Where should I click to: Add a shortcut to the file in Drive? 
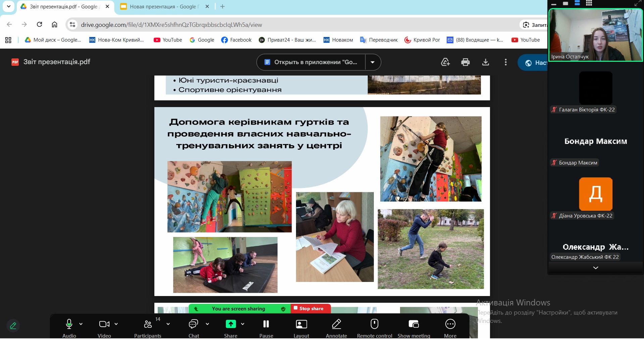click(445, 62)
